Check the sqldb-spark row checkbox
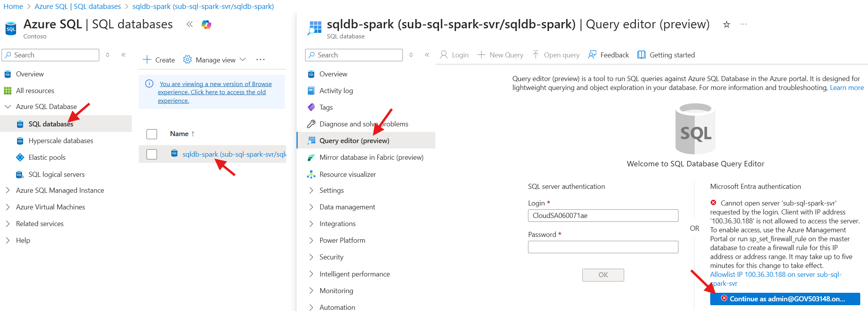This screenshot has width=868, height=311. [152, 154]
